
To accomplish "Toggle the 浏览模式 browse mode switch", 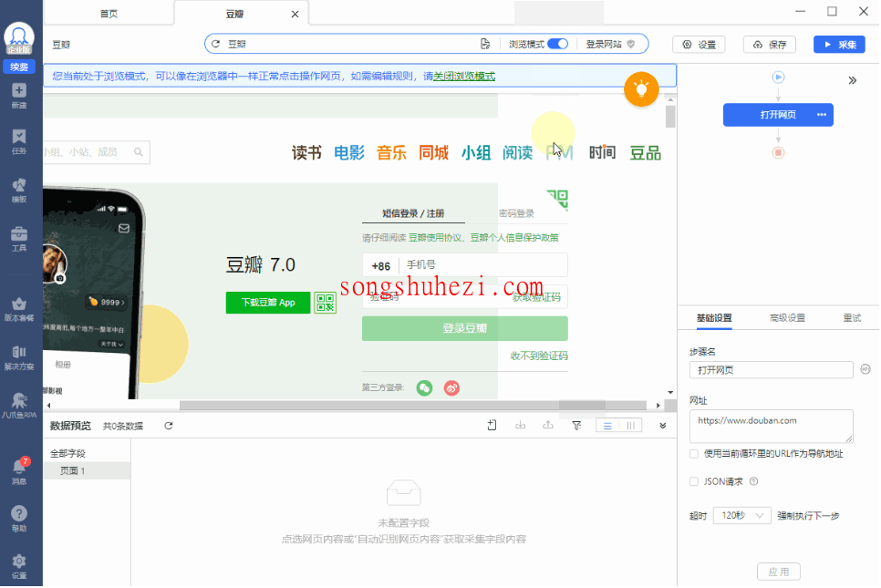I will (557, 44).
